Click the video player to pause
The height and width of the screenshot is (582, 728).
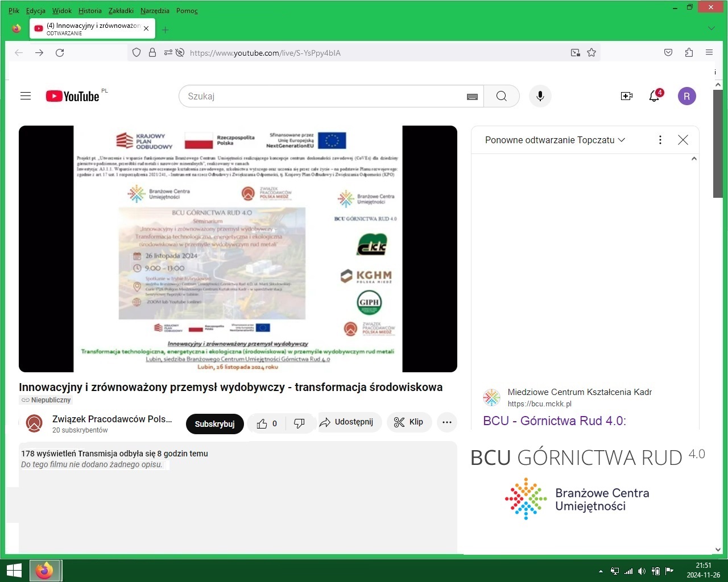pyautogui.click(x=238, y=249)
